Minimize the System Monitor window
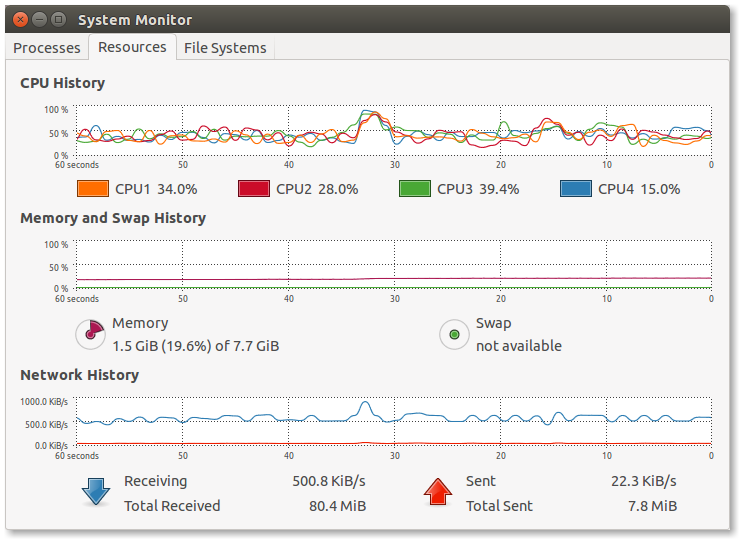The width and height of the screenshot is (739, 539). tap(38, 19)
